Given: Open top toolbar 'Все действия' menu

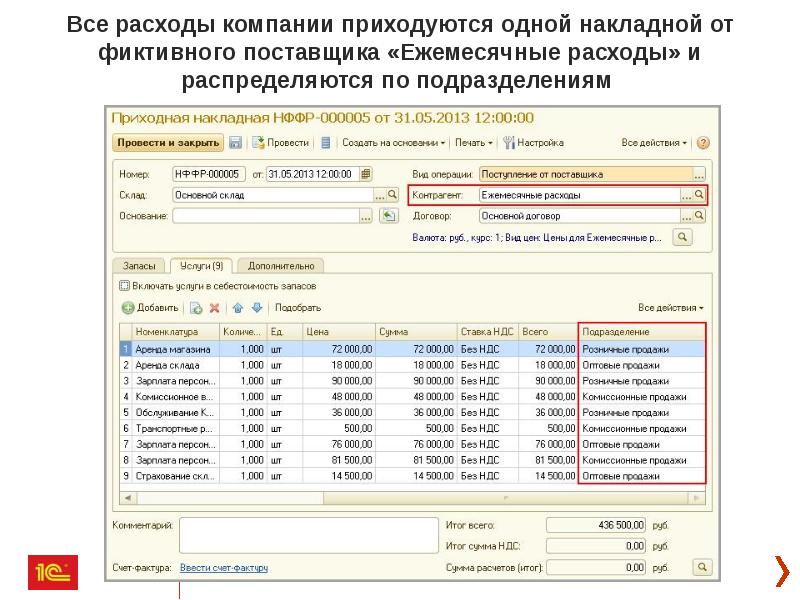Looking at the screenshot, I should click(x=653, y=143).
